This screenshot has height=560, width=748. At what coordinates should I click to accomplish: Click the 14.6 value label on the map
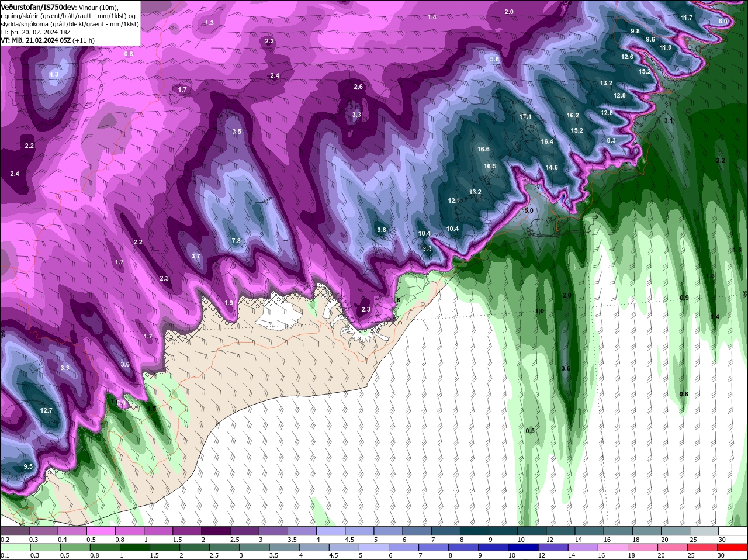pos(552,167)
